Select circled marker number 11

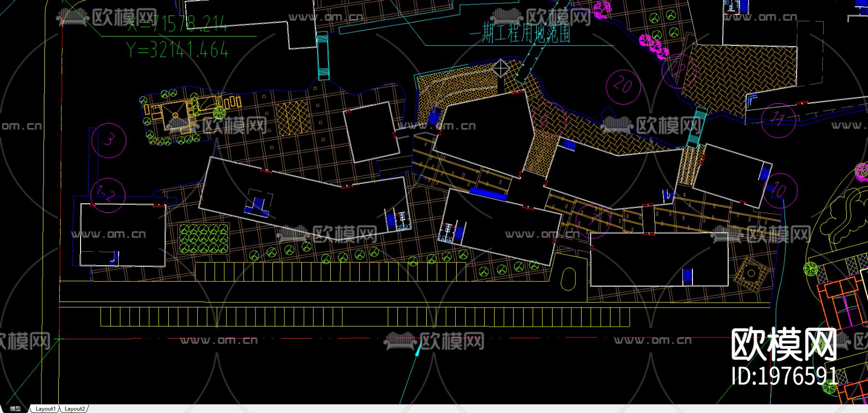[x=778, y=120]
